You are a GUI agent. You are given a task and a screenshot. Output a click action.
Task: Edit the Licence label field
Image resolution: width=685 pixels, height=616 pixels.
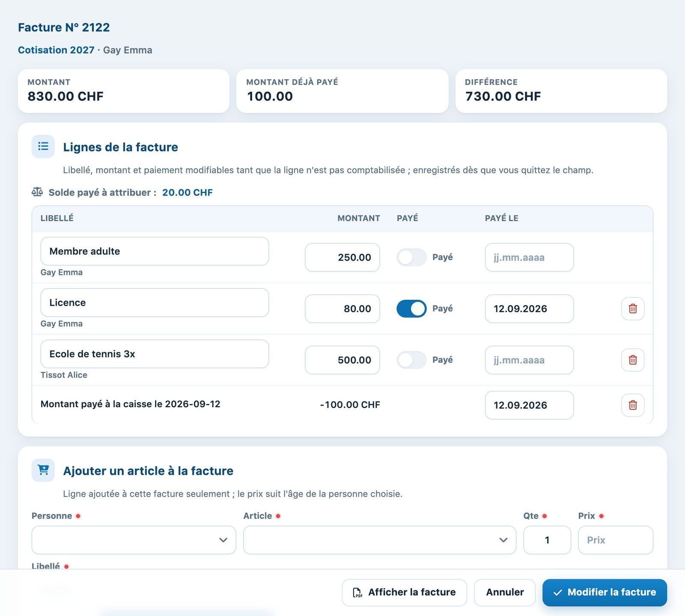click(x=155, y=302)
